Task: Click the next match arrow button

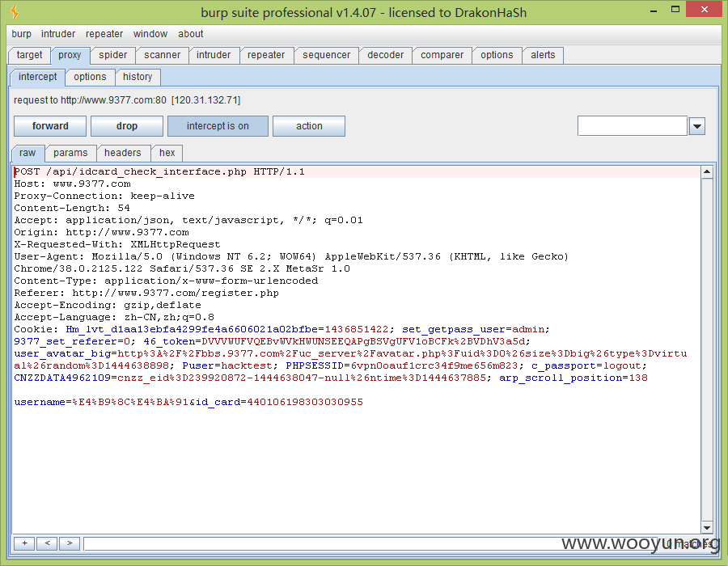Action: (x=70, y=543)
